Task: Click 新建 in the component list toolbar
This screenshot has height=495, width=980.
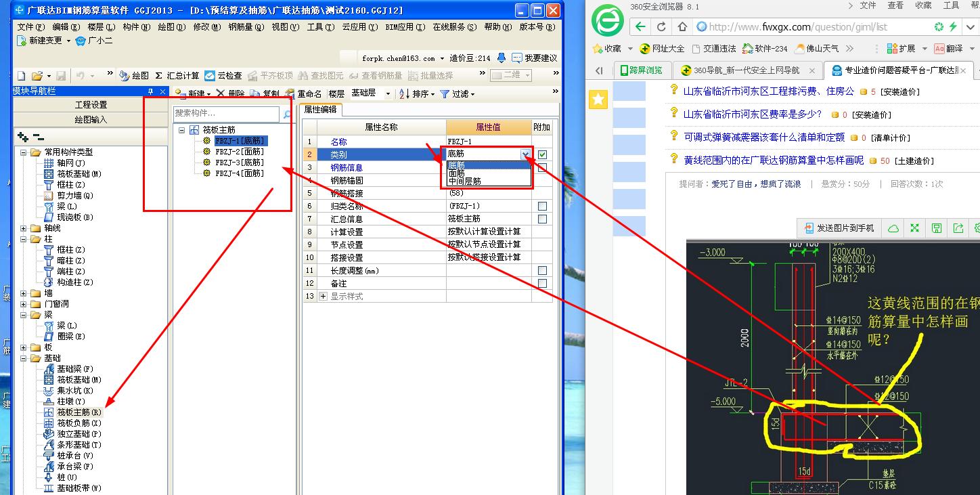Action: tap(192, 93)
